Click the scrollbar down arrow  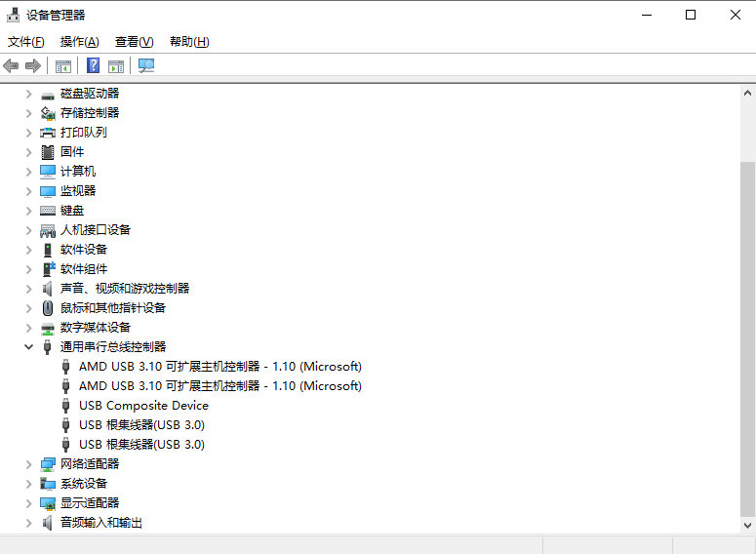point(748,526)
